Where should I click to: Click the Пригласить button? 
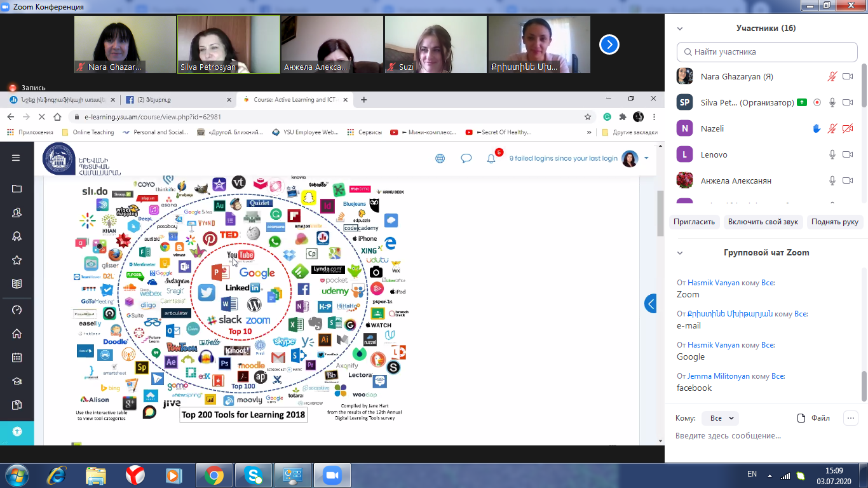695,222
